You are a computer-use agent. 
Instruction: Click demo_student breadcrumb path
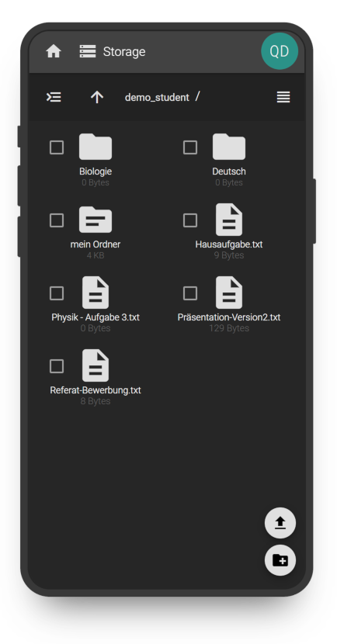157,97
